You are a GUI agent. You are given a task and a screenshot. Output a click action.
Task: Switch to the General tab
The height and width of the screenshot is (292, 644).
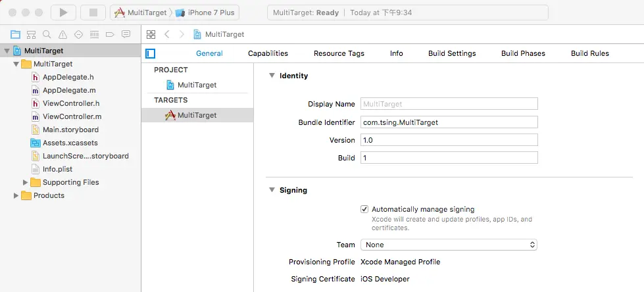pyautogui.click(x=209, y=53)
